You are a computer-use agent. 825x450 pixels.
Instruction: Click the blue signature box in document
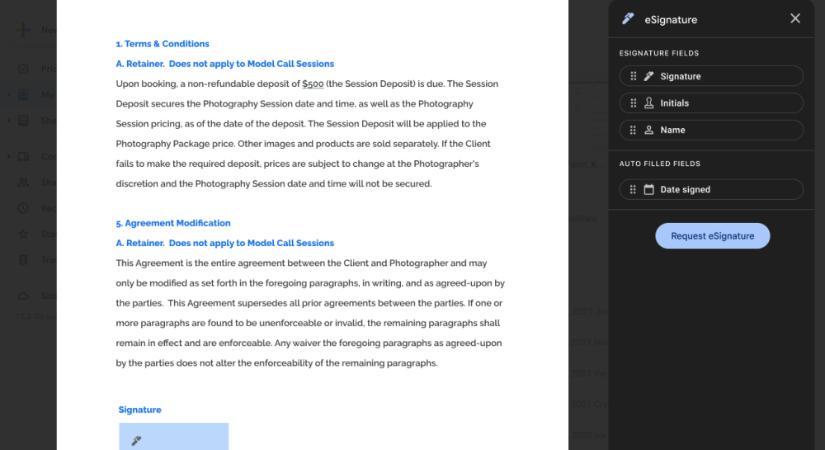pyautogui.click(x=174, y=436)
